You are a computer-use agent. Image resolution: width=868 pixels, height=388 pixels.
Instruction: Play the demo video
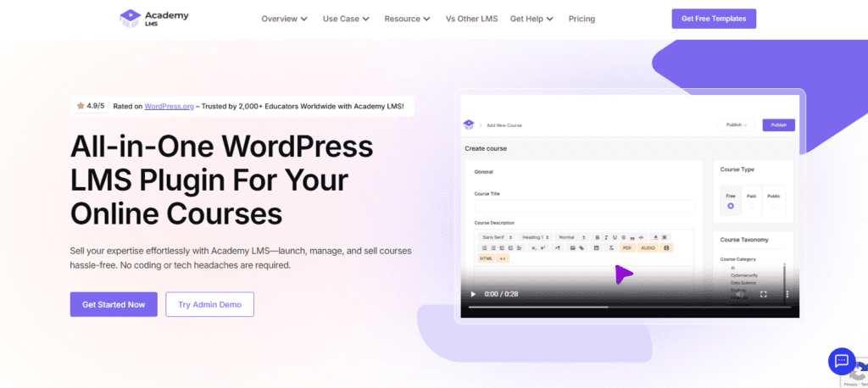[473, 294]
